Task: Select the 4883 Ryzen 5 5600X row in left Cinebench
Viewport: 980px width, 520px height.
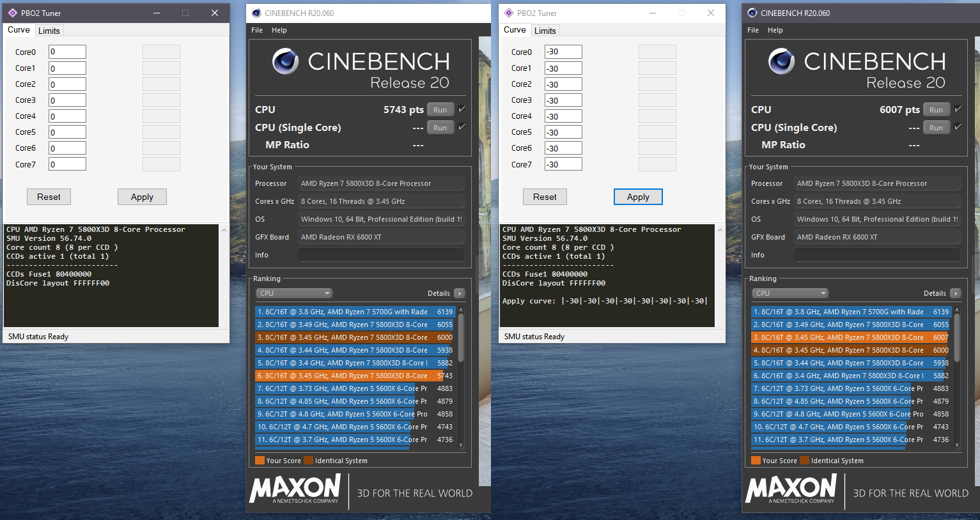Action: pyautogui.click(x=355, y=388)
